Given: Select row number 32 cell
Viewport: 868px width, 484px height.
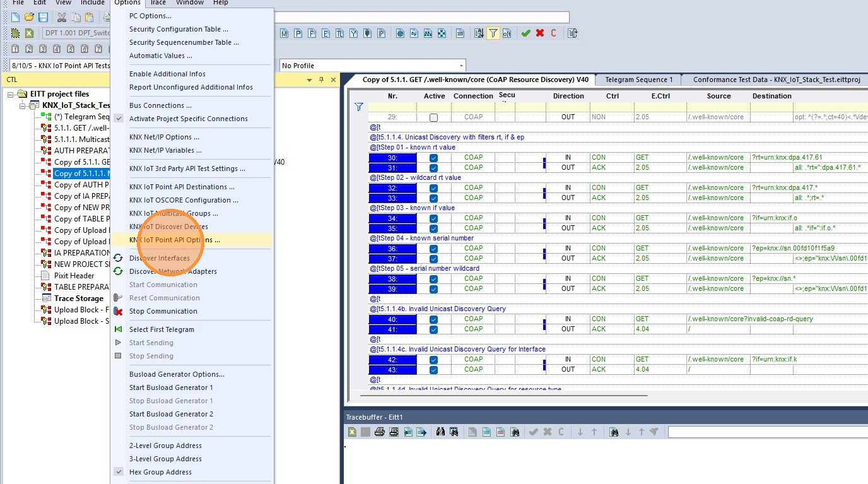Looking at the screenshot, I should (x=392, y=187).
